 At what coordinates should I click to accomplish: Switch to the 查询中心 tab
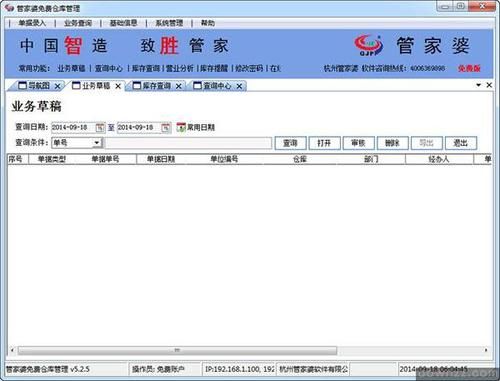pyautogui.click(x=217, y=86)
